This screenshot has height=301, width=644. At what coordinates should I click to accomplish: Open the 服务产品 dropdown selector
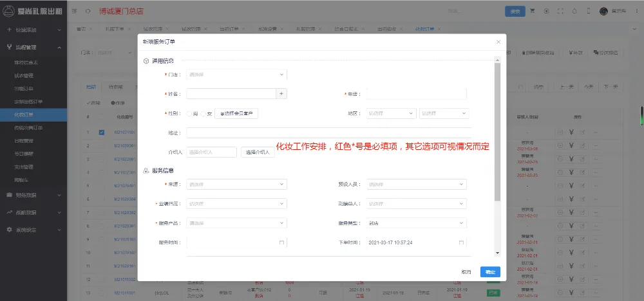pos(236,223)
